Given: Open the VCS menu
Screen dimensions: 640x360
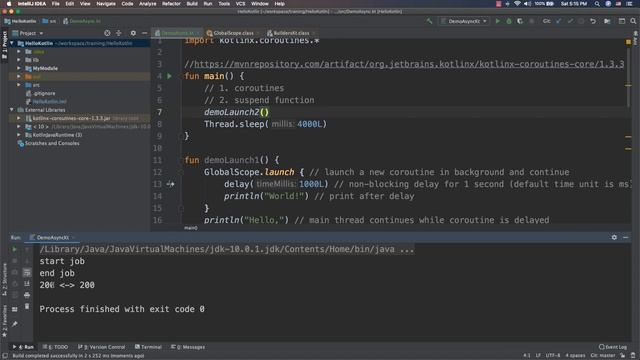Looking at the screenshot, I should pyautogui.click(x=240, y=4).
